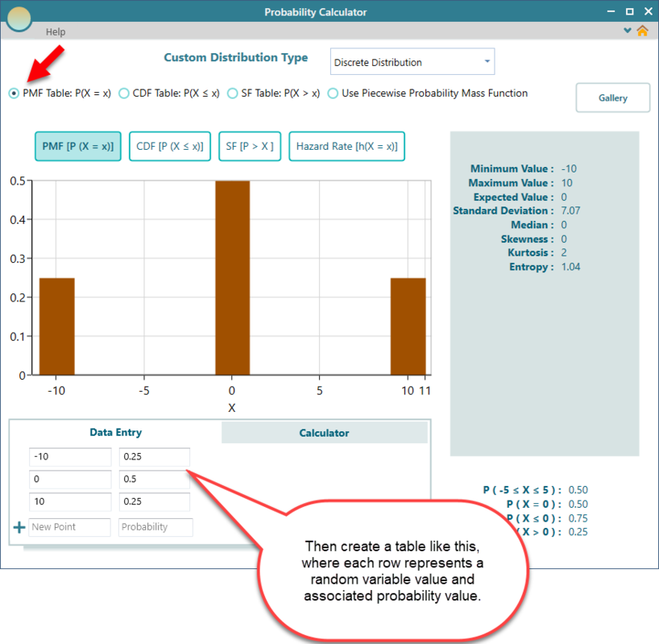Open the Discrete Distribution dropdown
Viewport: 659px width, 644px height.
tap(412, 62)
